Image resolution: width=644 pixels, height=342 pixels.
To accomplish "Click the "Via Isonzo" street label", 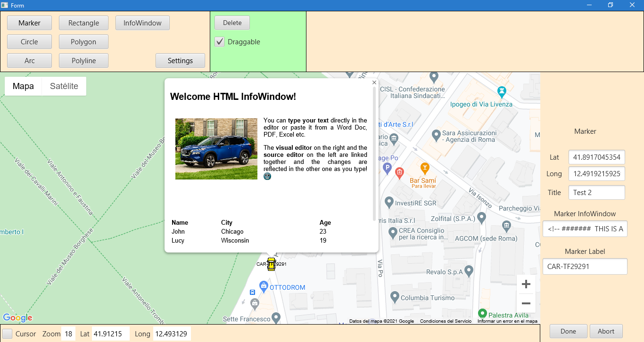I will 480,198.
